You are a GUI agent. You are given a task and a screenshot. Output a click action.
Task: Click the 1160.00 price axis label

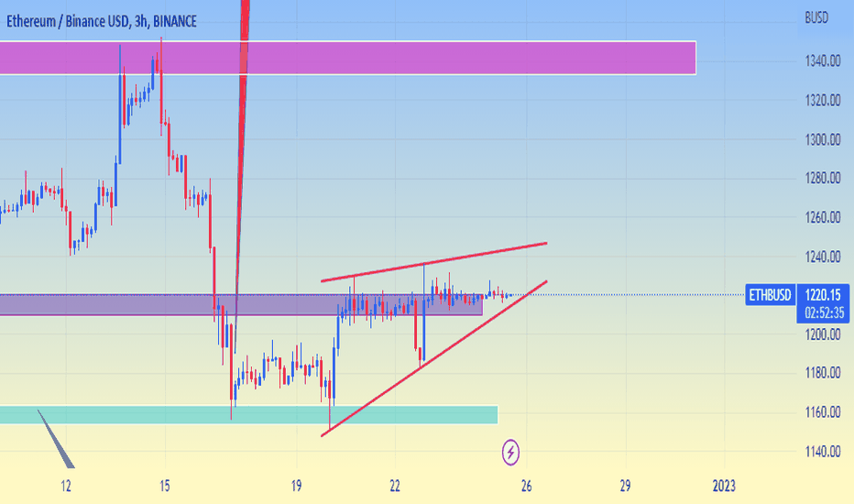point(823,412)
